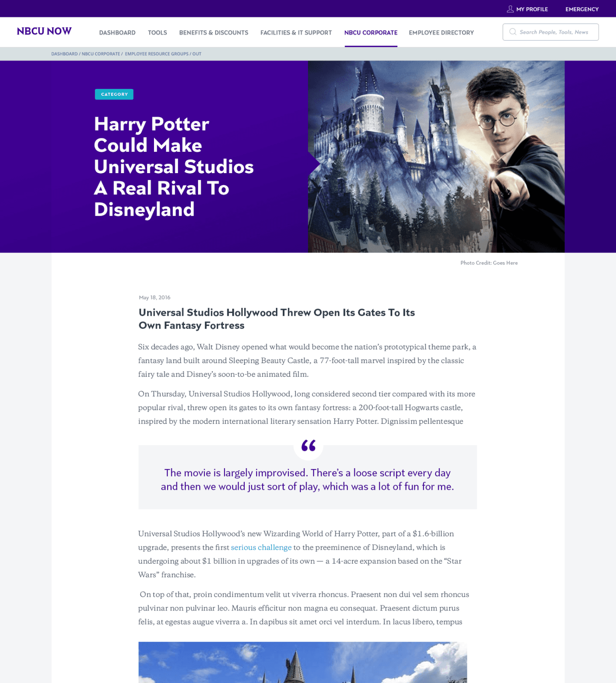Follow the 'serious challenge' hyperlink

pos(261,548)
